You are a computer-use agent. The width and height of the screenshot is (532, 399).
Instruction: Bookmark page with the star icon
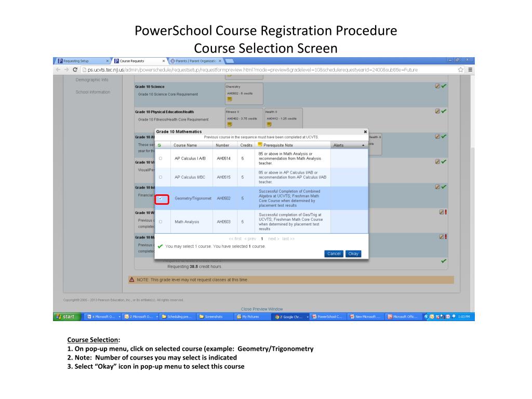pyautogui.click(x=460, y=70)
